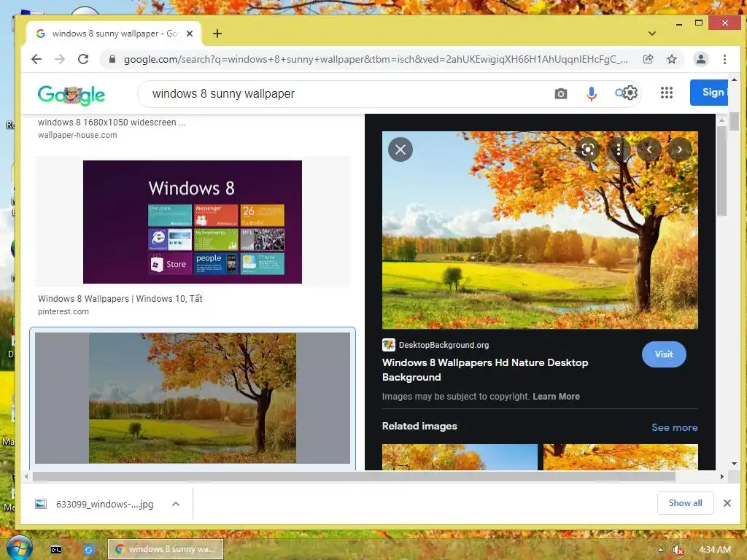Reload the current page

pos(83,59)
